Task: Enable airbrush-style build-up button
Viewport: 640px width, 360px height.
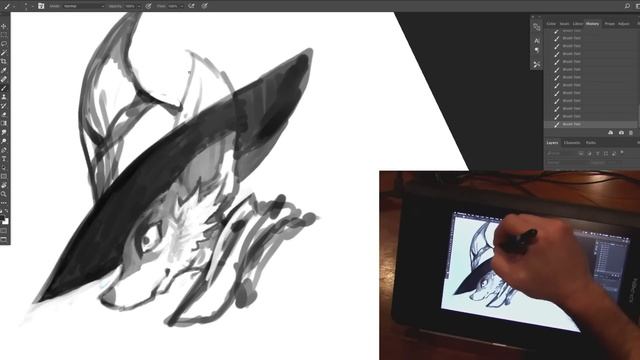Action: pos(191,6)
